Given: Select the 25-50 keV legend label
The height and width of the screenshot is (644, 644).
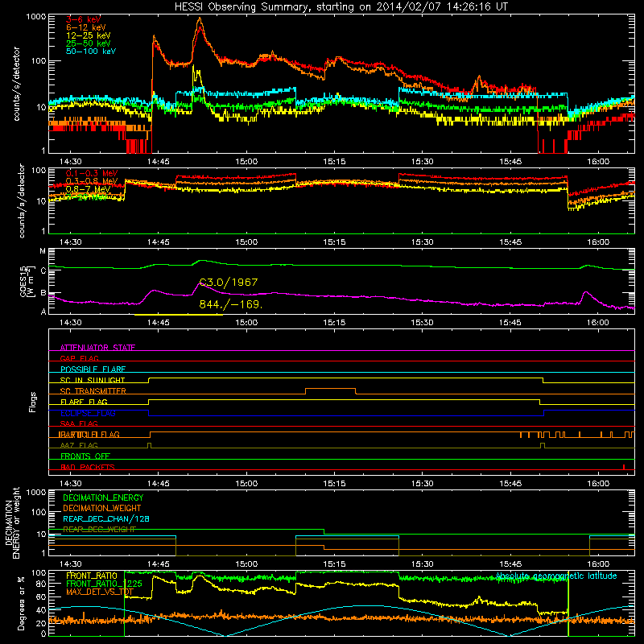Looking at the screenshot, I should (89, 43).
